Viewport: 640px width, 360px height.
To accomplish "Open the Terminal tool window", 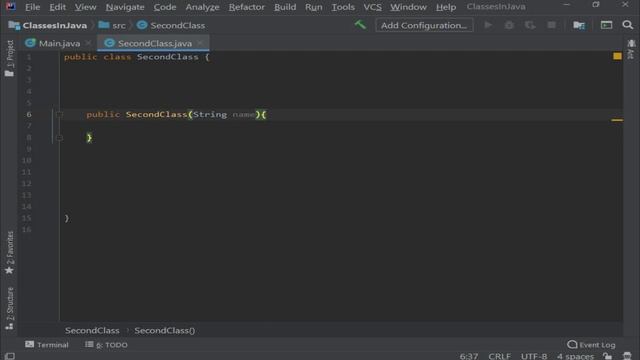I will click(47, 345).
